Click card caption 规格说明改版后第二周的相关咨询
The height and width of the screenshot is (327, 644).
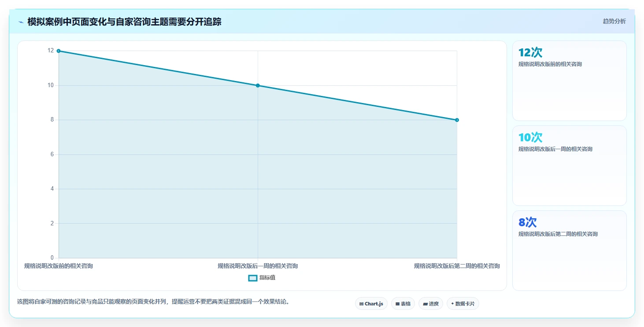(x=558, y=234)
